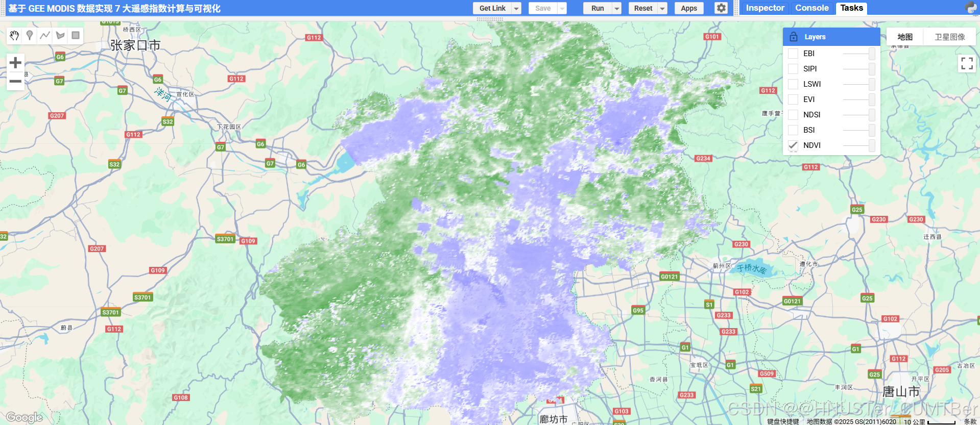Click the 廊坊市 city label

554,419
